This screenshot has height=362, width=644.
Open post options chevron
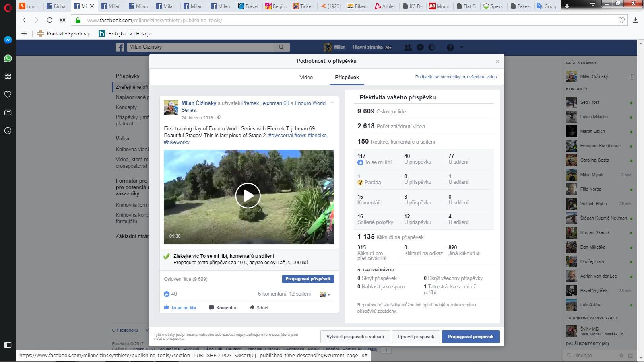[x=332, y=103]
